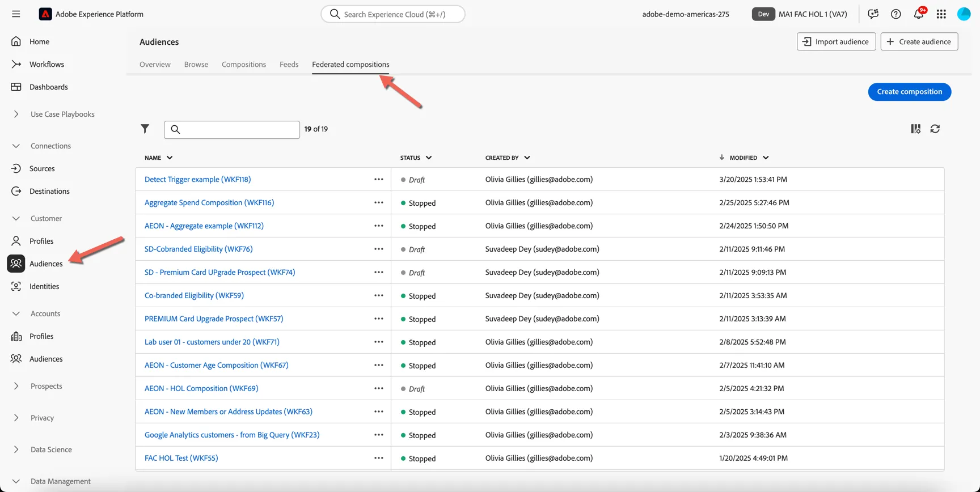Click the Create audience button
Viewport: 980px width, 492px height.
point(919,41)
